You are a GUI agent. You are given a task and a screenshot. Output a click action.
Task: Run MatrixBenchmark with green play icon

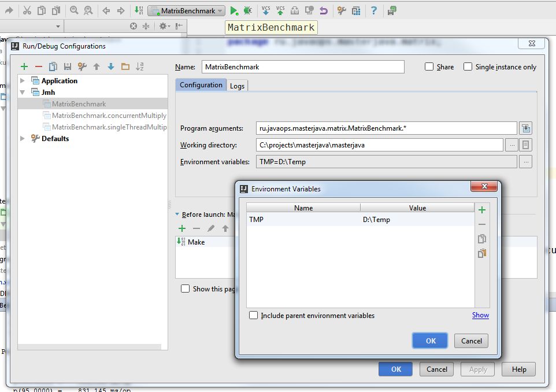(x=233, y=10)
